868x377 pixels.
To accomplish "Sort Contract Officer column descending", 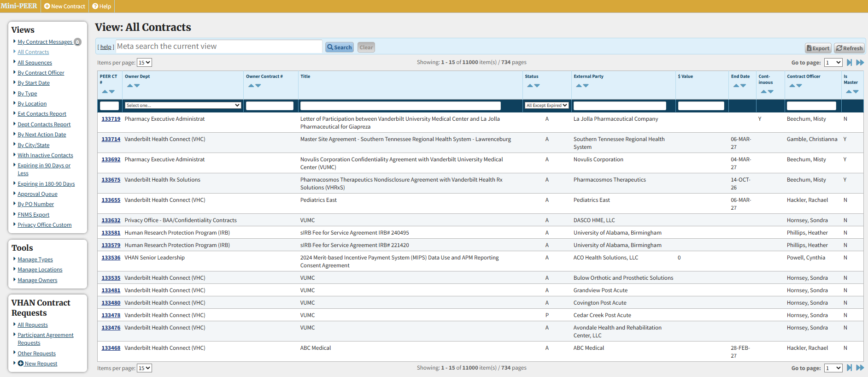I will click(799, 86).
